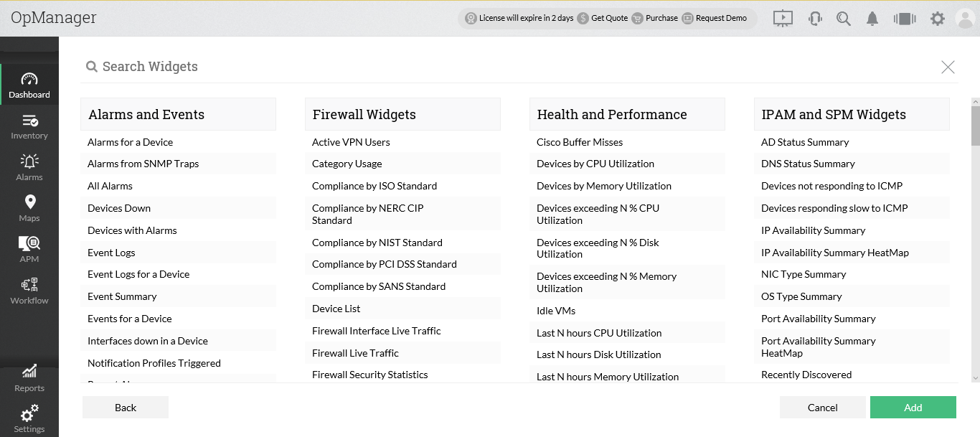Select the Devices Down widget
Screen dimensions: 980x437
coord(119,208)
